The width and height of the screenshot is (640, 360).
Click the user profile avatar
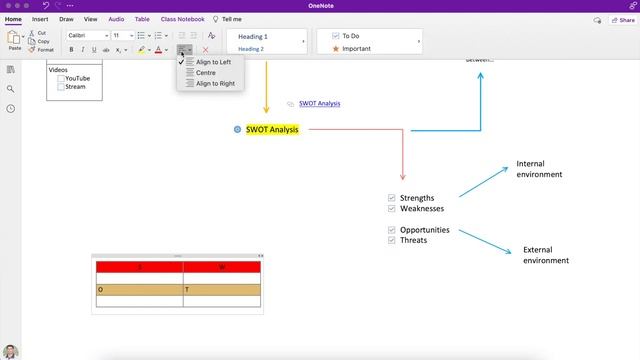(x=10, y=351)
